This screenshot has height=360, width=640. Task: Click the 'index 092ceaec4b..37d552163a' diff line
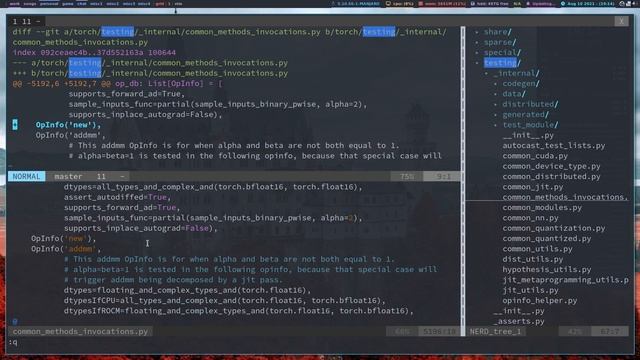(x=94, y=53)
